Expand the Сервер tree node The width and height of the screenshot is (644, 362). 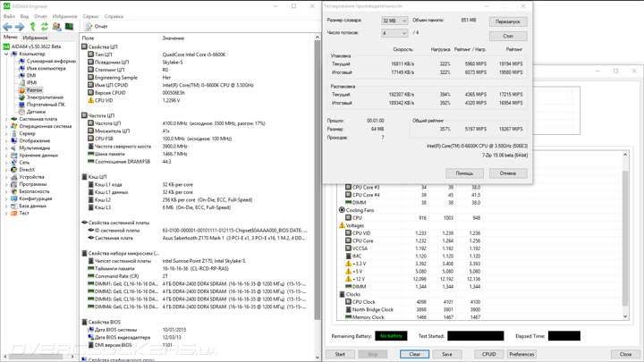pos(6,133)
